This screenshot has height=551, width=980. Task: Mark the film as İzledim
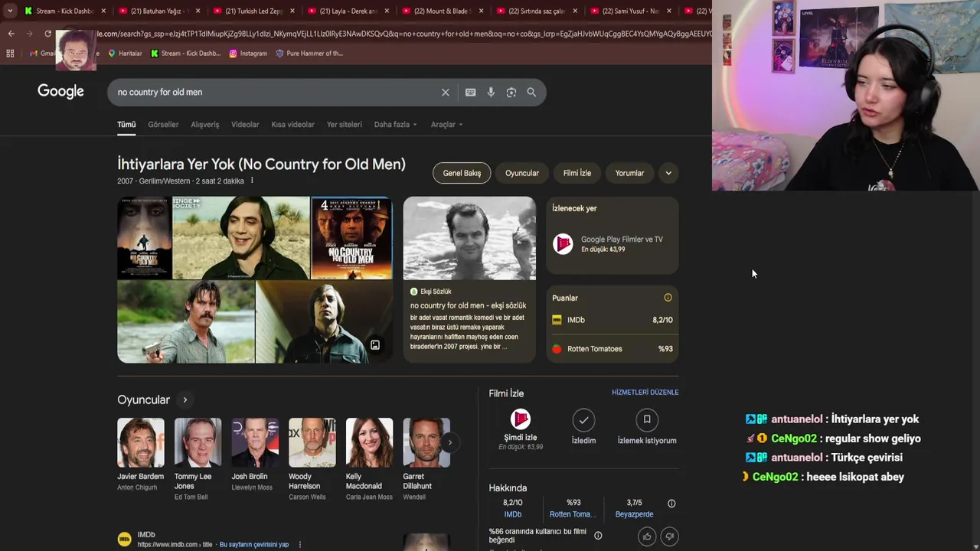tap(583, 419)
